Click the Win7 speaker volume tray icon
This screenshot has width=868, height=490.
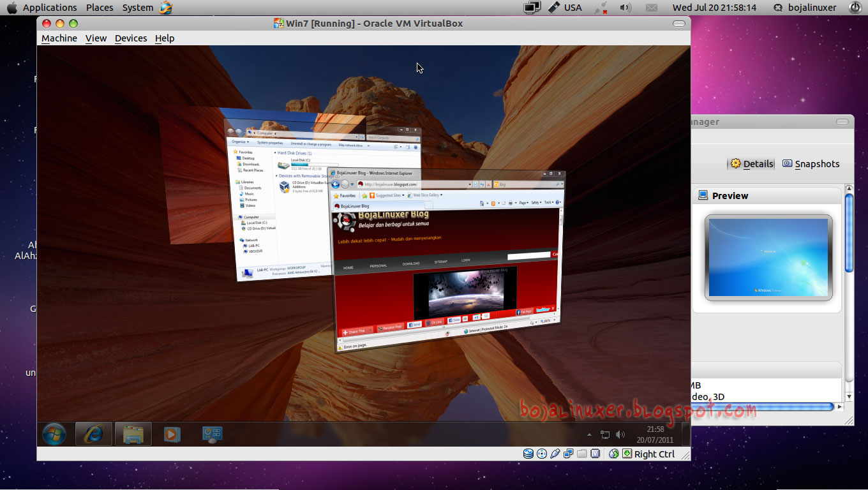(x=620, y=434)
